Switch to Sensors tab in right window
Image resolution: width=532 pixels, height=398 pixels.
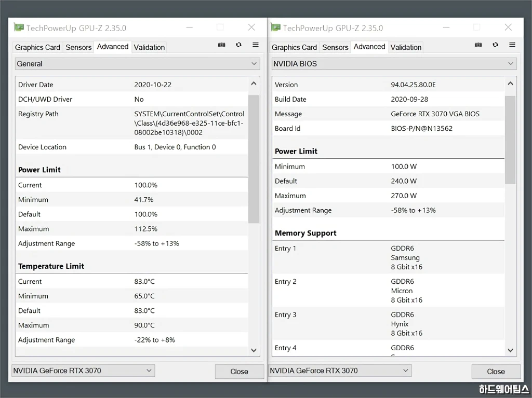(335, 47)
